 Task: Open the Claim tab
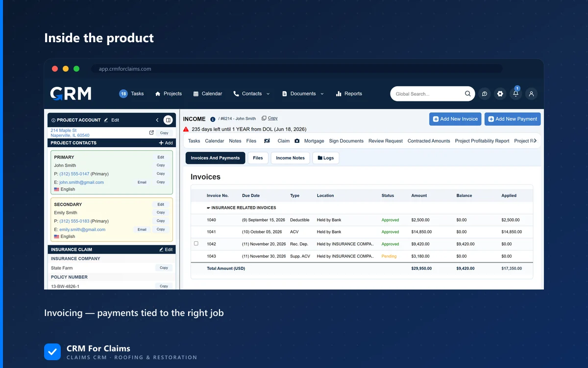point(284,141)
